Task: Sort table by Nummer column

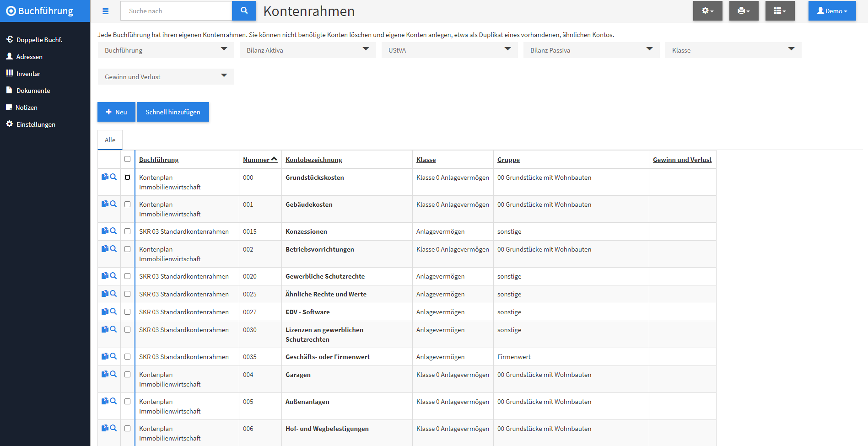Action: coord(260,160)
